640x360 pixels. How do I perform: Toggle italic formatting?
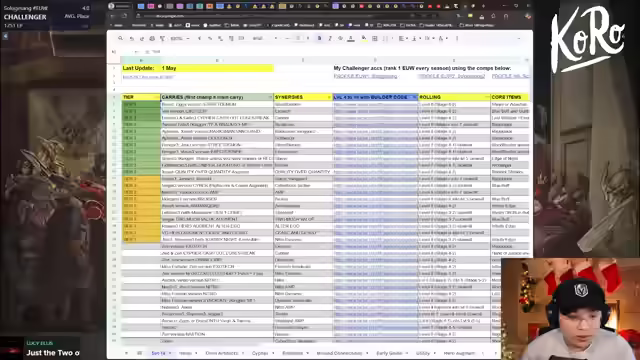(x=330, y=38)
